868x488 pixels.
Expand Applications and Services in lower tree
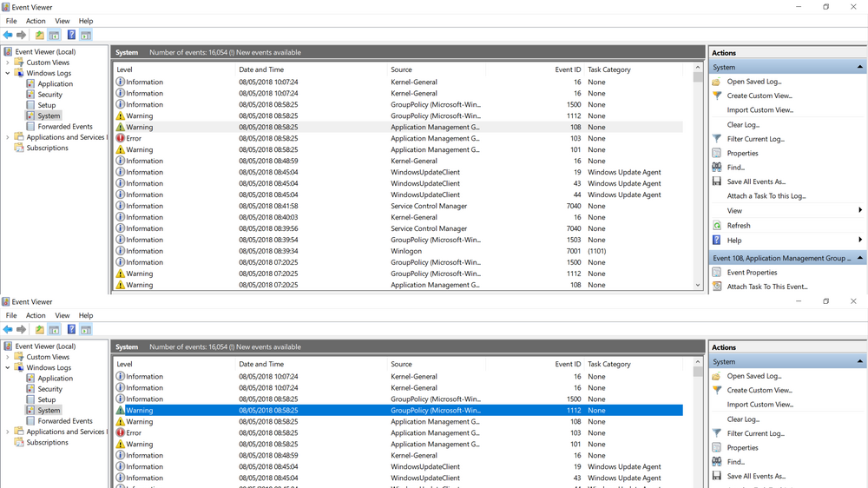tap(8, 432)
